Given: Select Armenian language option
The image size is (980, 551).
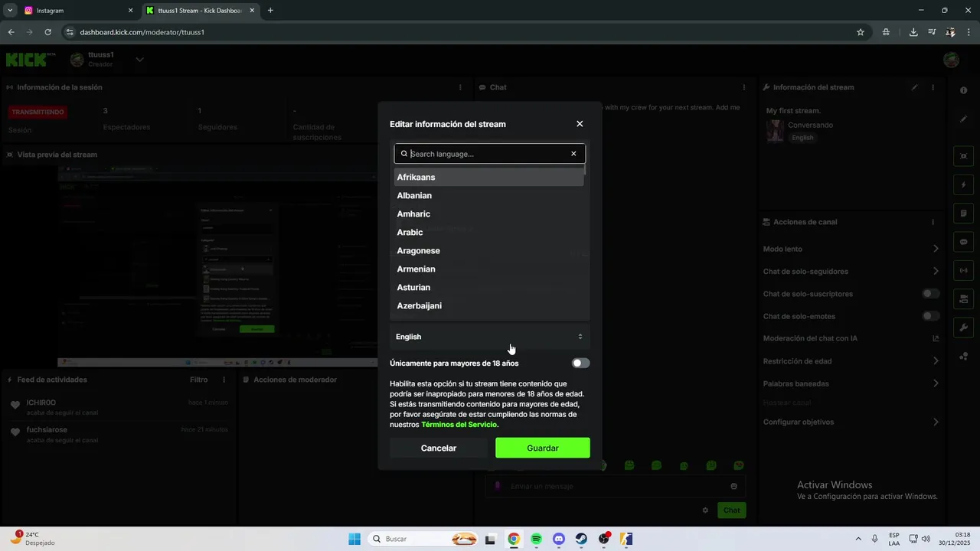Looking at the screenshot, I should (x=488, y=269).
